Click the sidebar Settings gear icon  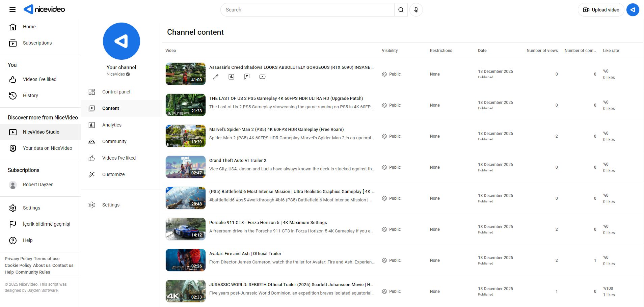13,208
